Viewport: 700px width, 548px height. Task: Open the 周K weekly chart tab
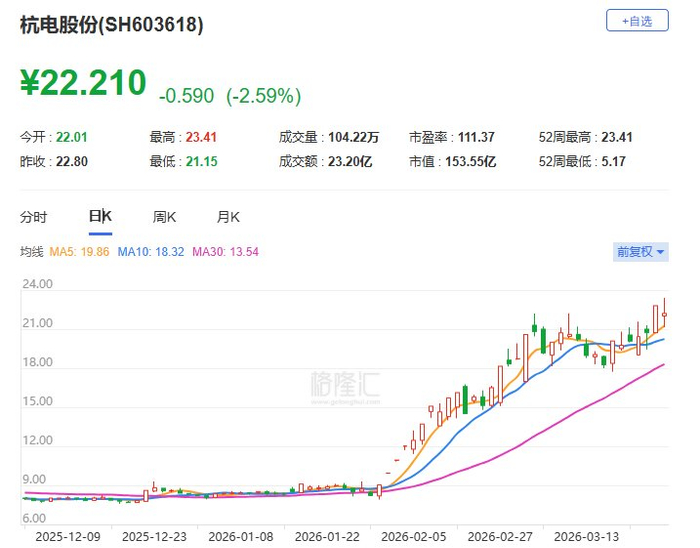coord(164,217)
